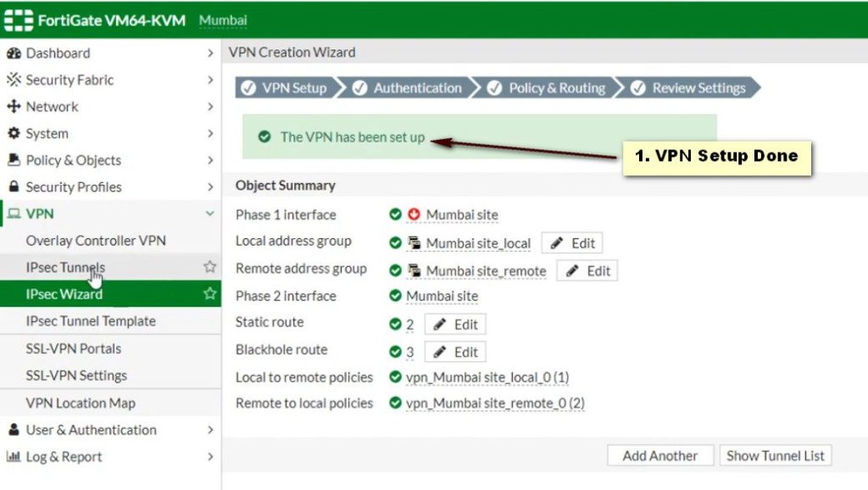The image size is (868, 490).
Task: Click the User & Authentication person icon
Action: click(x=13, y=430)
